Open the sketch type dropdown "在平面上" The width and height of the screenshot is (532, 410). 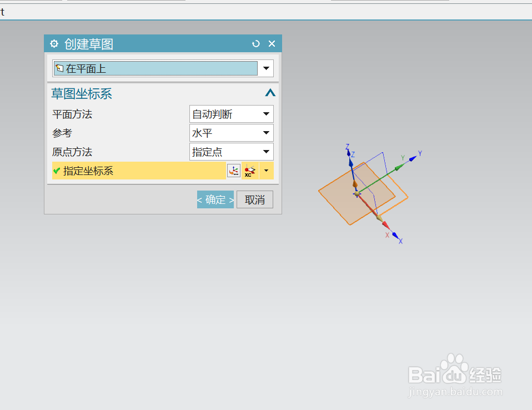163,68
